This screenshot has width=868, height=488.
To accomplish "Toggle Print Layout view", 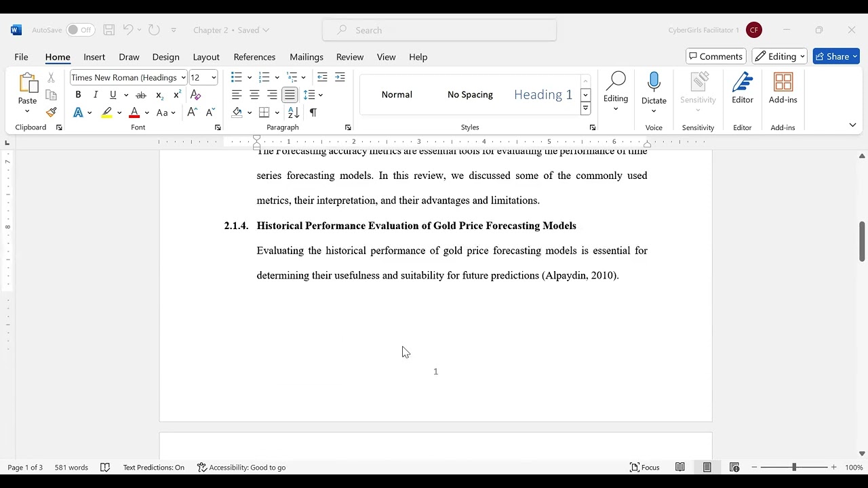I will pos(707,467).
